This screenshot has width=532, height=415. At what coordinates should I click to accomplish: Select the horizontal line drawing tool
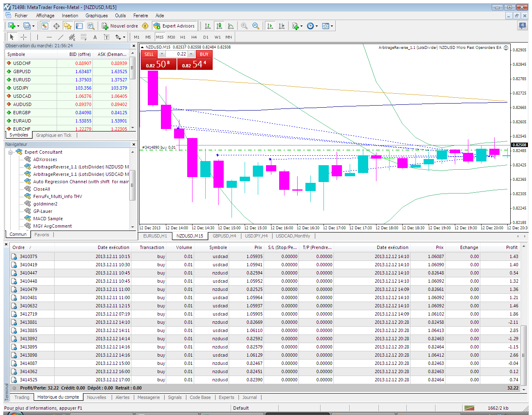tap(49, 37)
